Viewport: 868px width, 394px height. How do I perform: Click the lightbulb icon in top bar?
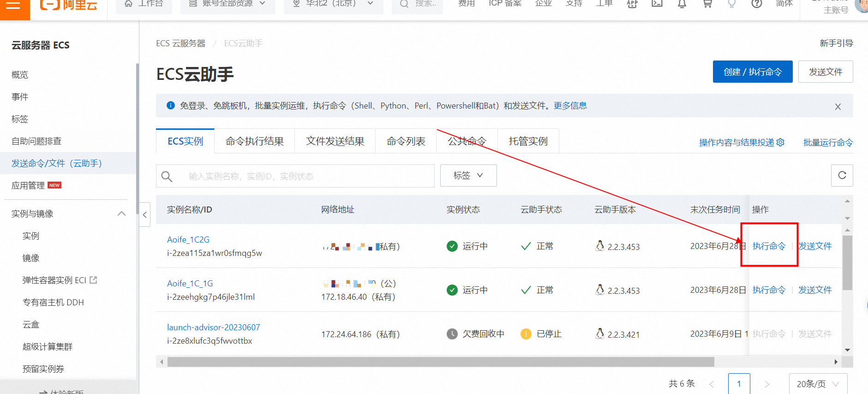(731, 4)
